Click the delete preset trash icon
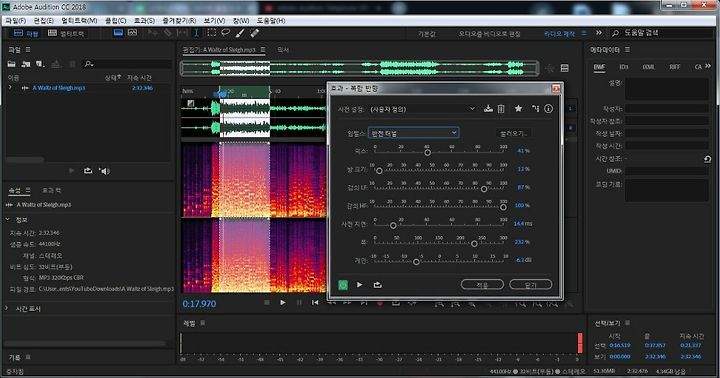This screenshot has height=378, width=720. pyautogui.click(x=501, y=108)
